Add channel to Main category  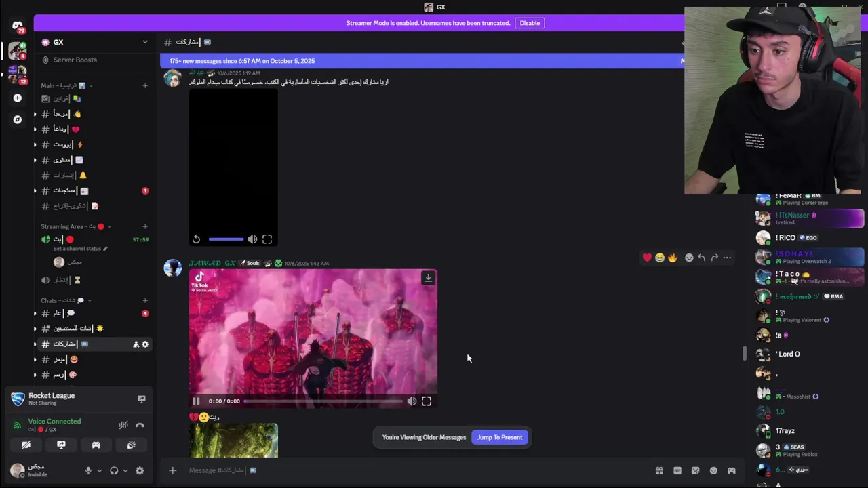[x=144, y=85]
